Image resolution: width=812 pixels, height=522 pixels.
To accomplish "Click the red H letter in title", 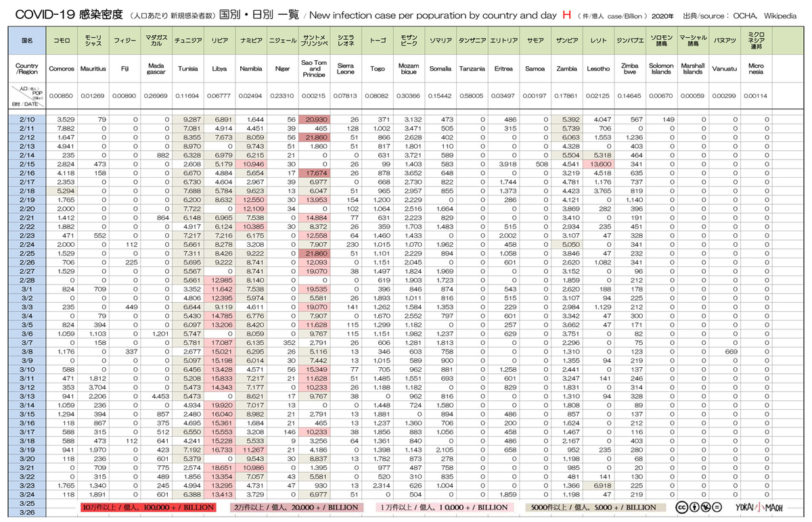I will 566,15.
